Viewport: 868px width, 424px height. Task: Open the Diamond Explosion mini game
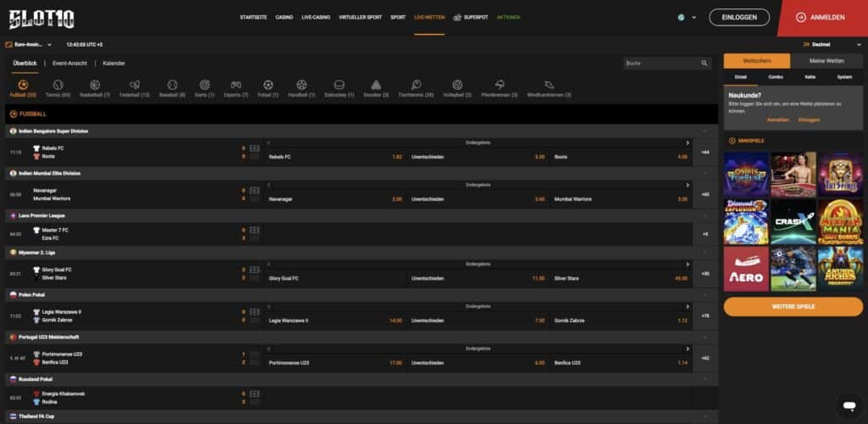tap(746, 221)
